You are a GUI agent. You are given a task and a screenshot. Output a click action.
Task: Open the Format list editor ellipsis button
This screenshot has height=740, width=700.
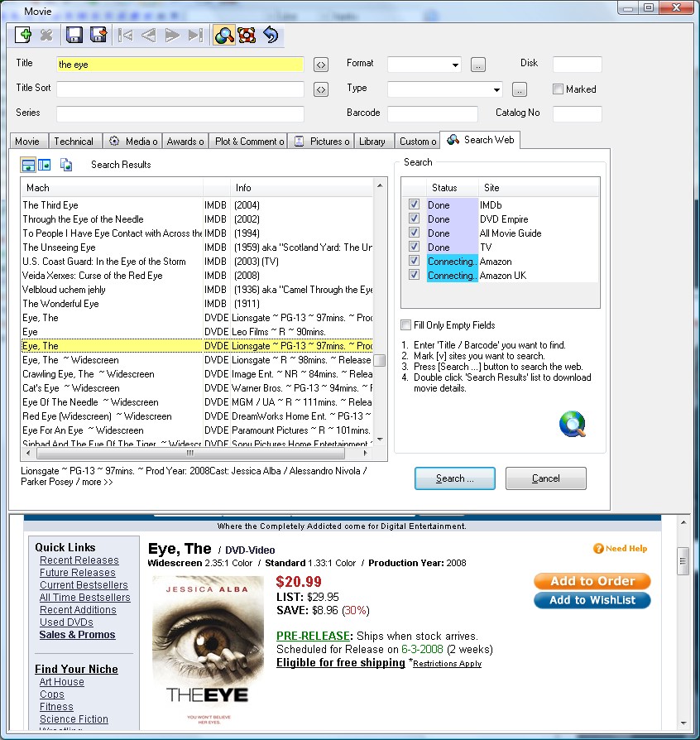[477, 65]
